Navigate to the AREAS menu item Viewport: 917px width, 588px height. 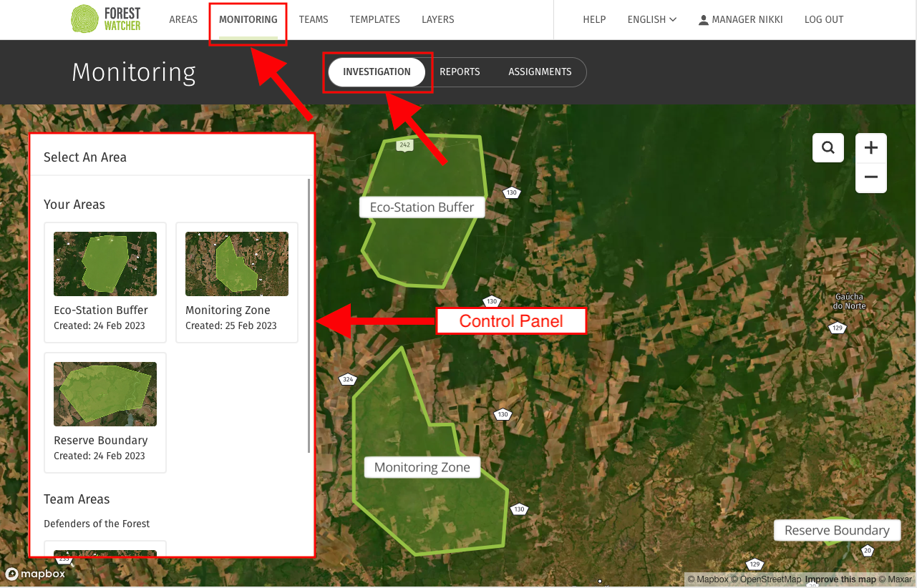pyautogui.click(x=183, y=19)
